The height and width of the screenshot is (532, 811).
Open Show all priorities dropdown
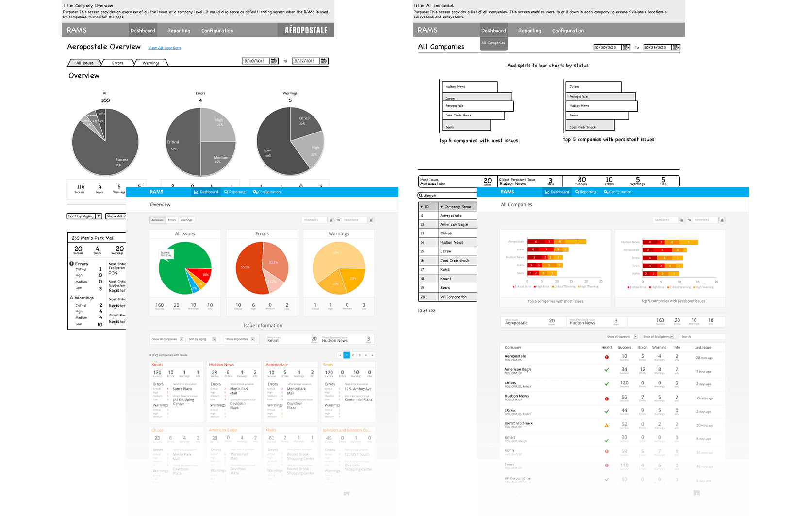240,339
